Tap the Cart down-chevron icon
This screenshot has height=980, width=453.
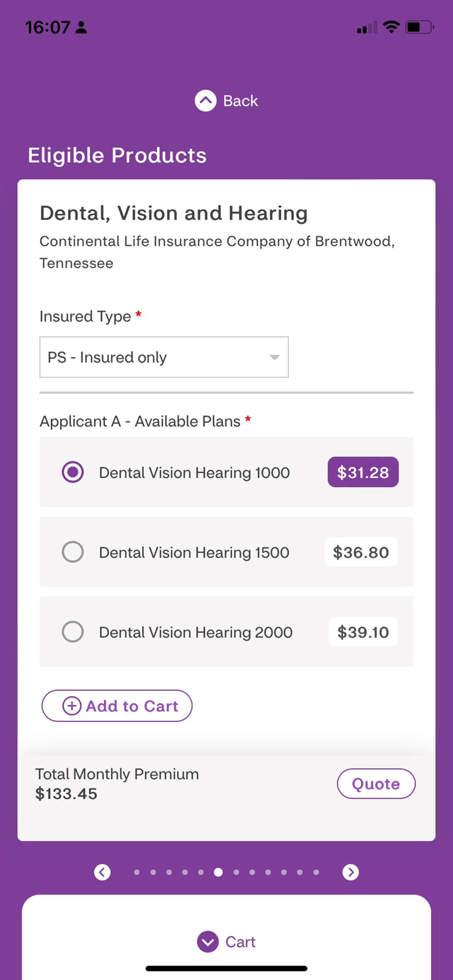point(208,942)
